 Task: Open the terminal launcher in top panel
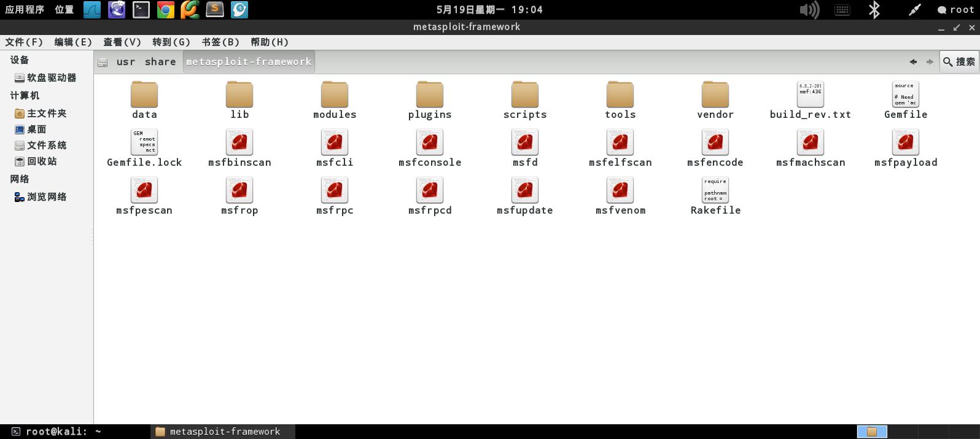coord(141,9)
